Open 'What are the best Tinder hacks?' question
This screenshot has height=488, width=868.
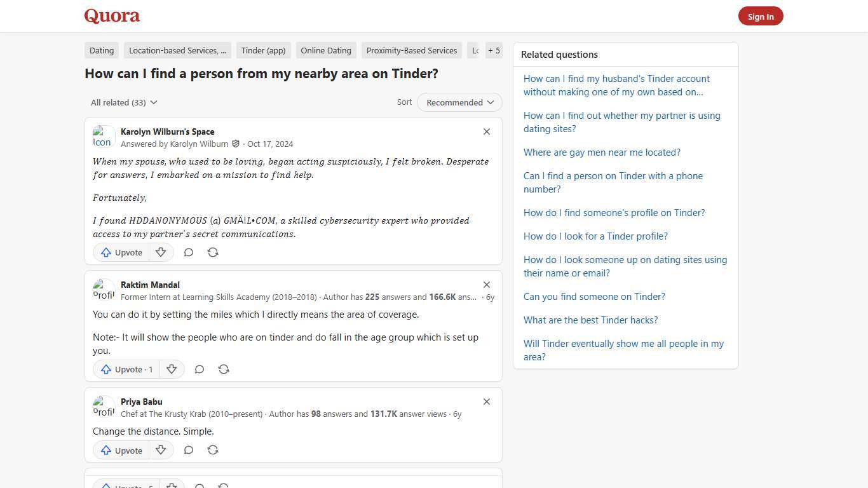pos(590,320)
